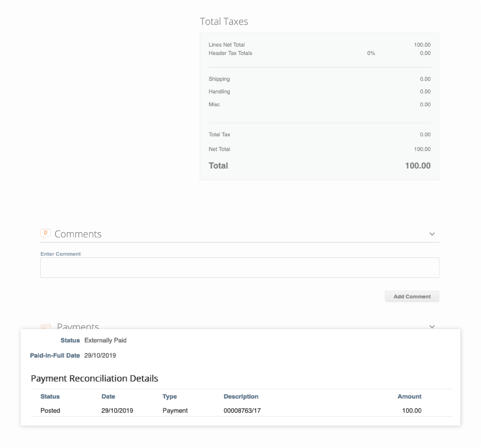Expand the Total Taxes breakdown panel
Screen dimensions: 481x448
224,21
